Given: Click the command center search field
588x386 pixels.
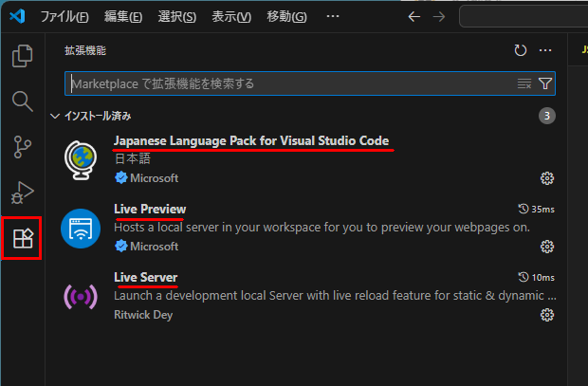Looking at the screenshot, I should (x=524, y=16).
